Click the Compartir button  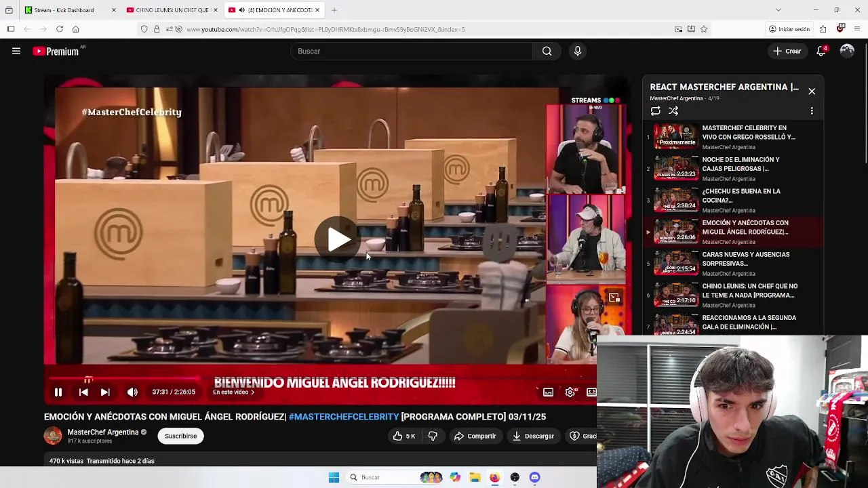click(x=475, y=436)
